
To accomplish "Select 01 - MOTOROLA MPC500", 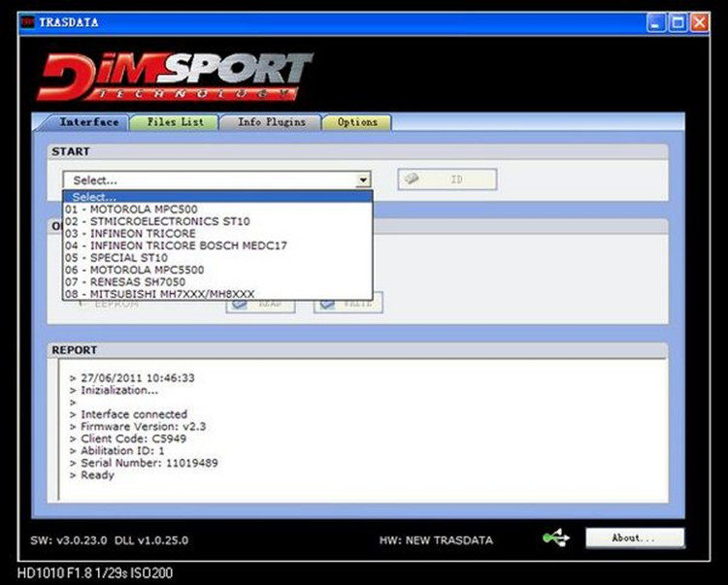I will tap(217, 210).
